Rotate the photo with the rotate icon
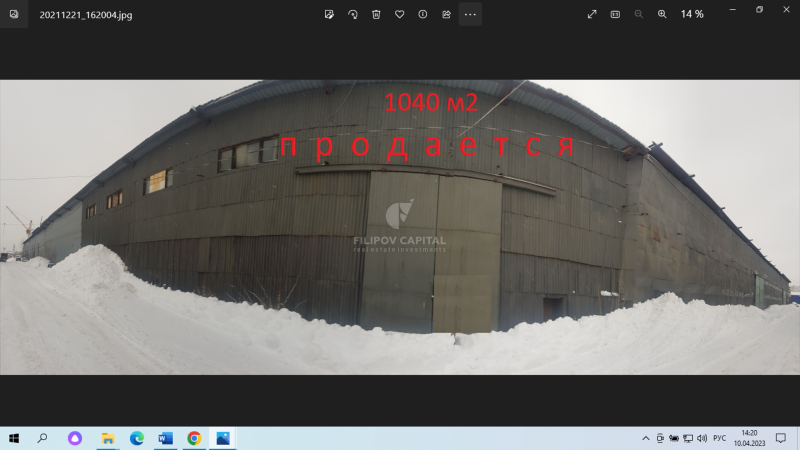800x450 pixels. 353,14
